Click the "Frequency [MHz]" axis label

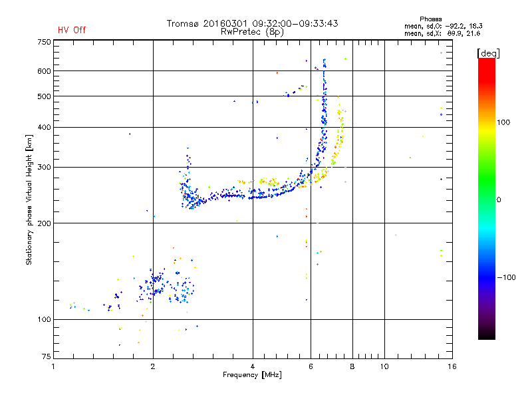tap(252, 375)
